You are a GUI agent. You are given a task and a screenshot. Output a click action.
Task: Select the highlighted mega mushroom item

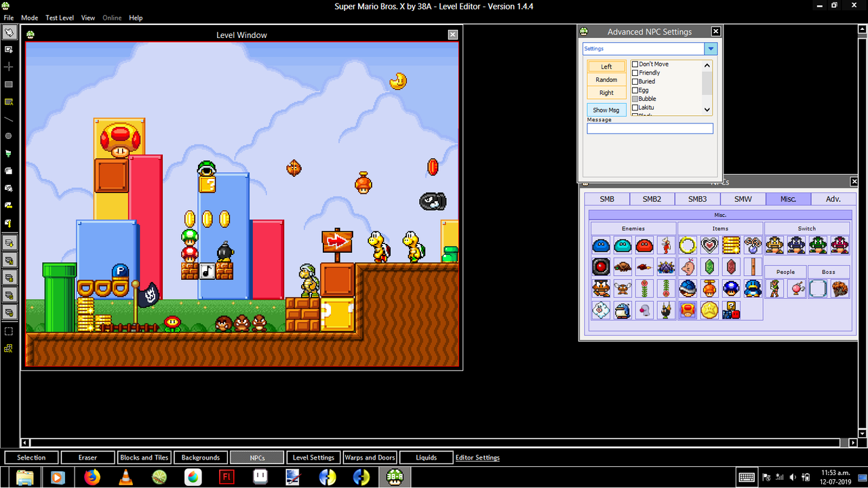coord(688,310)
